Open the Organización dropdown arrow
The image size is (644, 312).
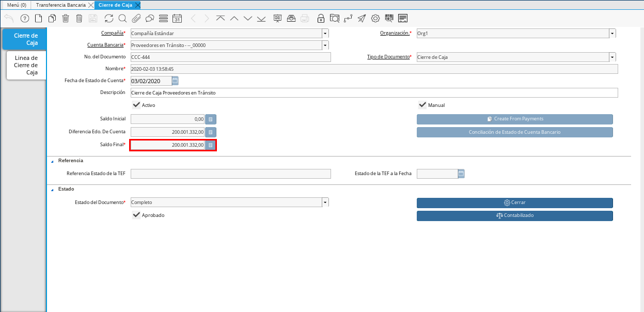click(612, 34)
